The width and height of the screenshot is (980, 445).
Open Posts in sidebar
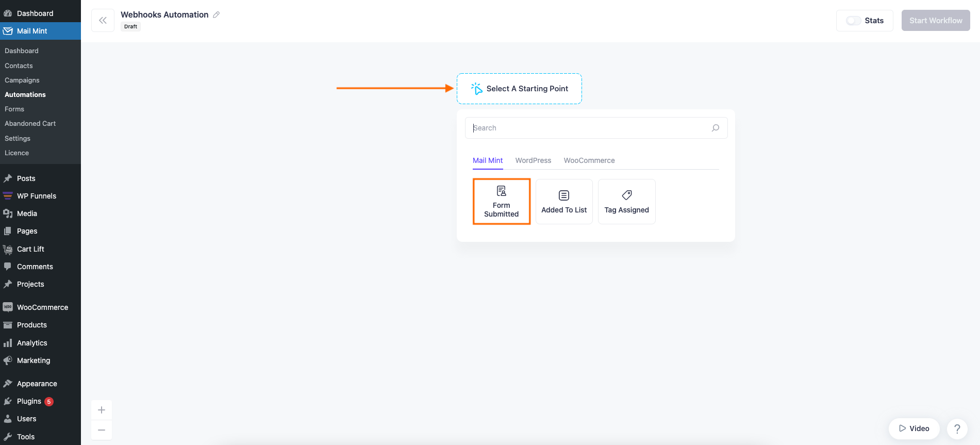tap(40, 178)
